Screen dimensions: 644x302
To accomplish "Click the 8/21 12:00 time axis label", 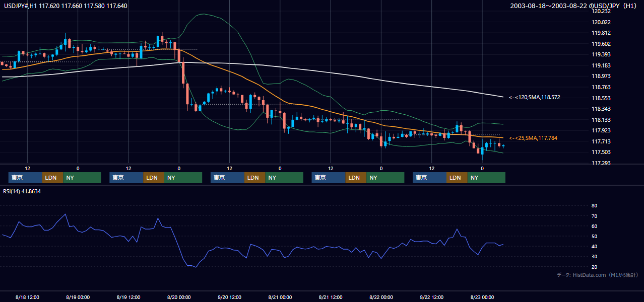I will pos(331,297).
